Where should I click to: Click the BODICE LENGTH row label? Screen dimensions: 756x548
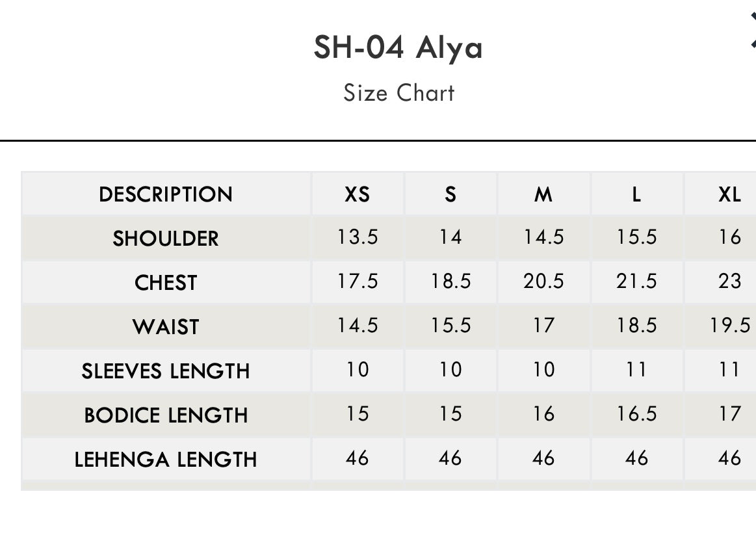click(x=166, y=415)
